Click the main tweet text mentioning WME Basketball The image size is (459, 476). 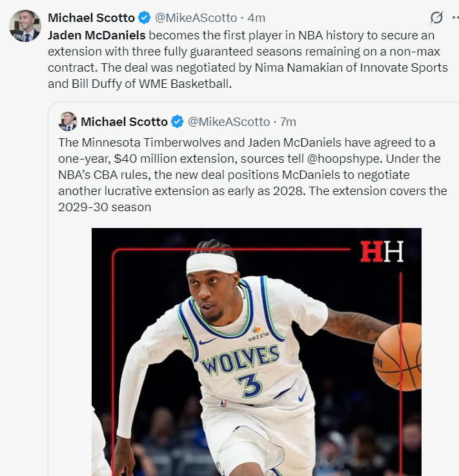tap(247, 59)
